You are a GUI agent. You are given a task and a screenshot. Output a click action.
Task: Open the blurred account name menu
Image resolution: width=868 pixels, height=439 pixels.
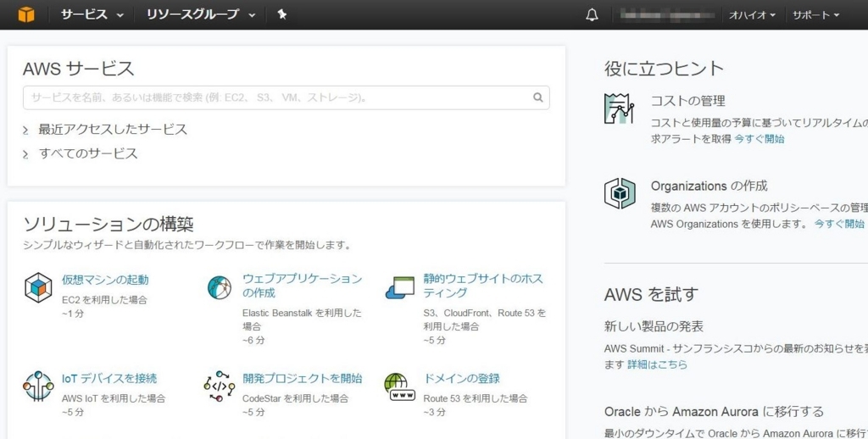point(667,15)
